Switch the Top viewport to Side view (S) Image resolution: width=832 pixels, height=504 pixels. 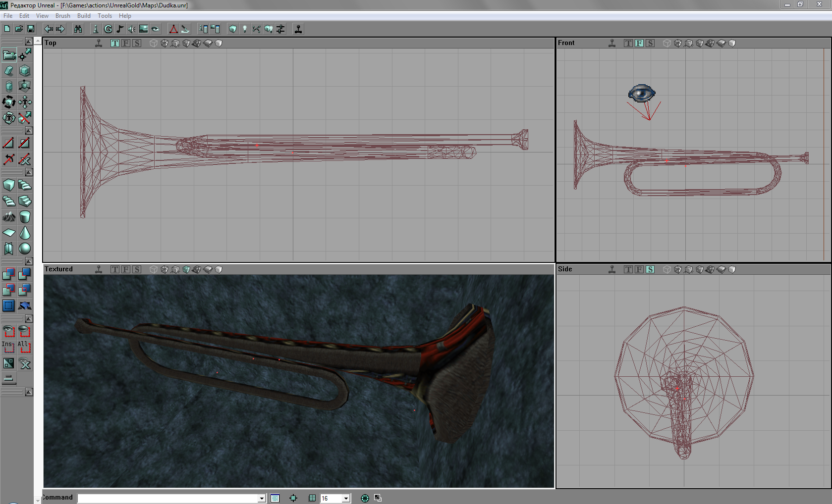coord(137,43)
